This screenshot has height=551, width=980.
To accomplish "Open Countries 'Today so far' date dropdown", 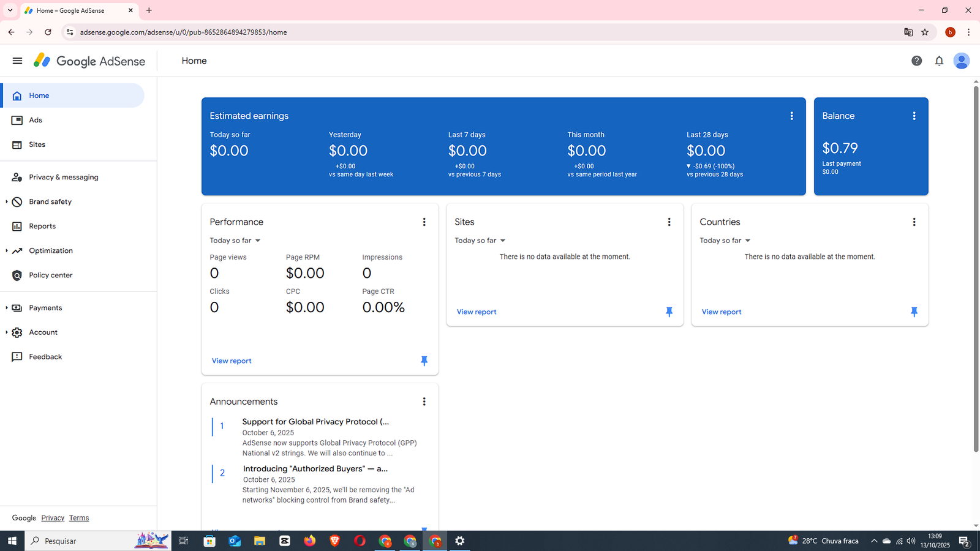I will (725, 241).
